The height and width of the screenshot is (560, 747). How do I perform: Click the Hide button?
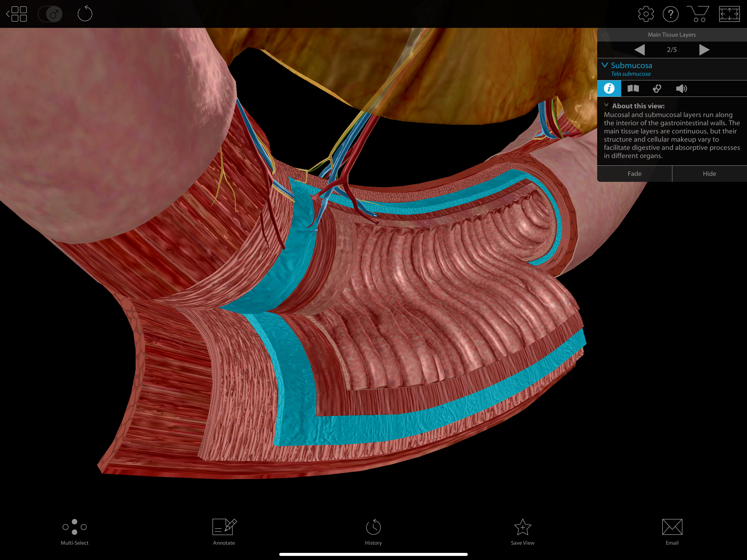(x=710, y=174)
